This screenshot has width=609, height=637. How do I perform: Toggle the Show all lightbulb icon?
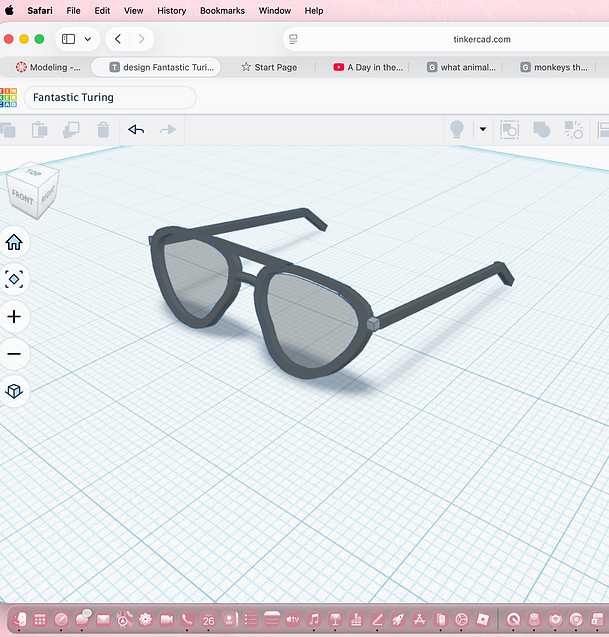pos(457,130)
